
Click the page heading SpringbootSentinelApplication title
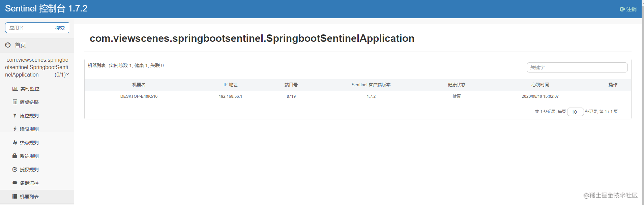point(252,38)
